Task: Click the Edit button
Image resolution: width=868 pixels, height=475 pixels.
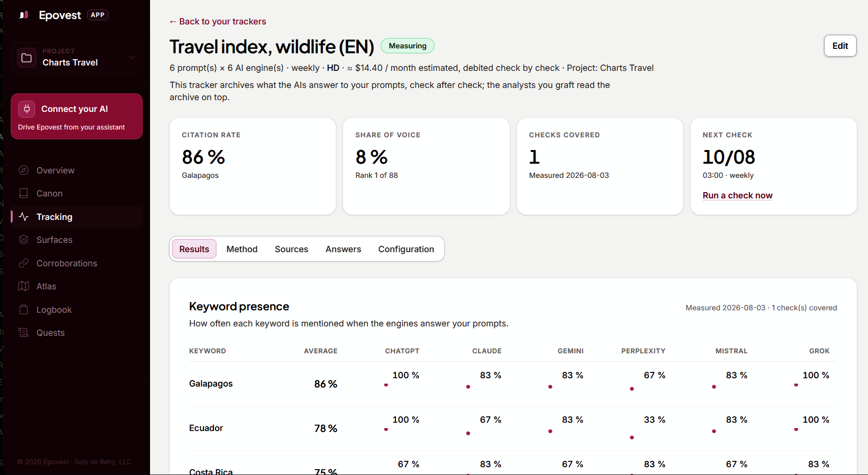Action: (840, 46)
